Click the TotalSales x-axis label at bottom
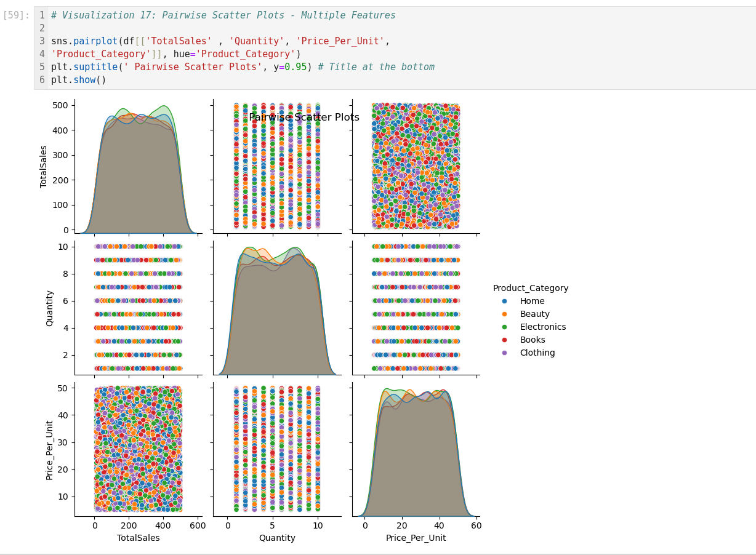This screenshot has height=555, width=756. [138, 538]
